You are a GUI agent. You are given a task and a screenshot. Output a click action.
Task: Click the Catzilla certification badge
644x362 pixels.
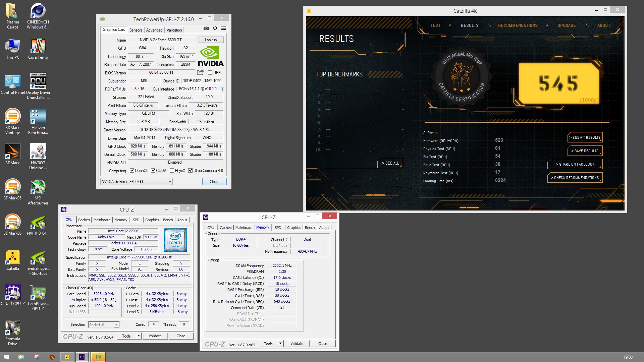[x=462, y=77]
